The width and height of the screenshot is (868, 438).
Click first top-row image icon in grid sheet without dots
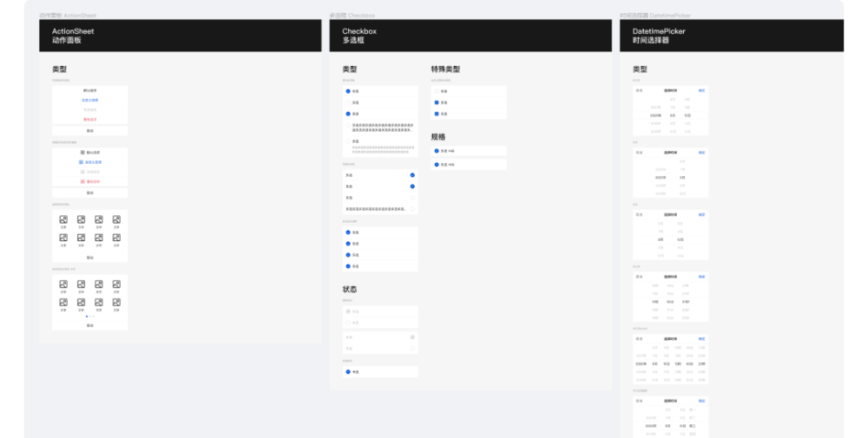[x=63, y=219]
